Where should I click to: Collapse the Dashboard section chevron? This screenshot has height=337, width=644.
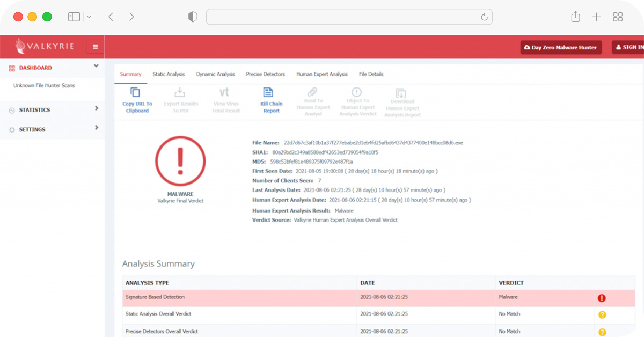coord(96,66)
